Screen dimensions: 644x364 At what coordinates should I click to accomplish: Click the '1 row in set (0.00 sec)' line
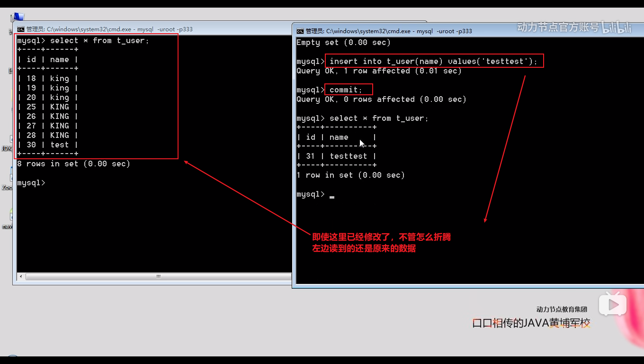coord(350,175)
